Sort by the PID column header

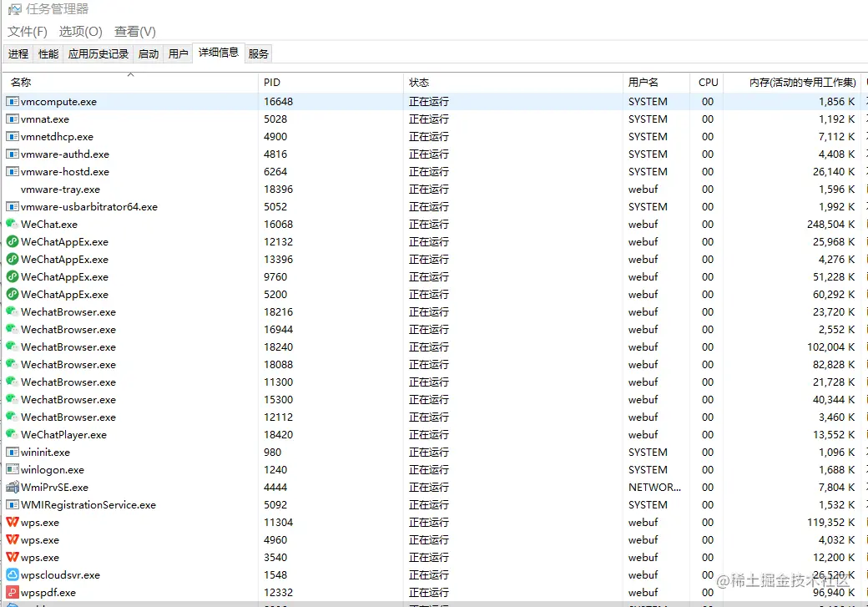coord(331,83)
